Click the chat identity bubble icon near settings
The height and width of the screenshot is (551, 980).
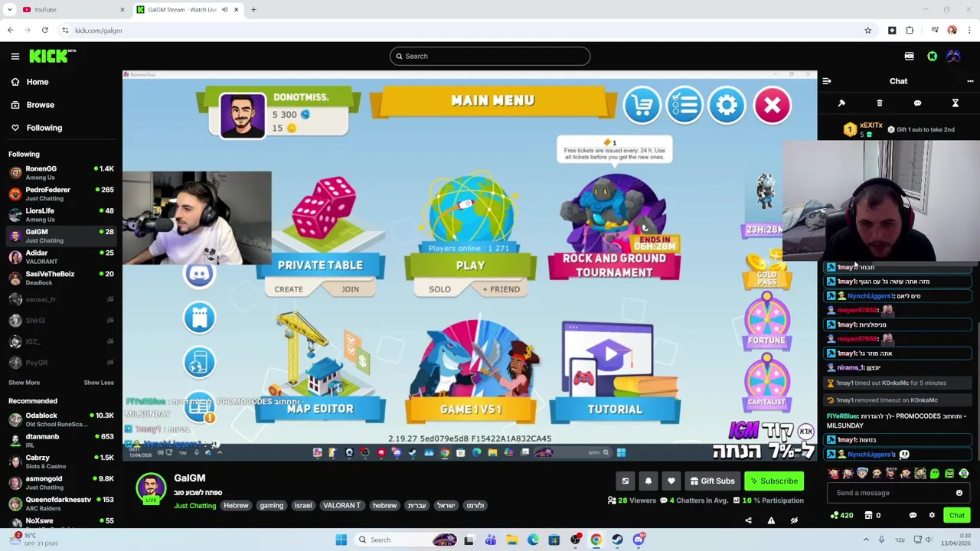[913, 515]
